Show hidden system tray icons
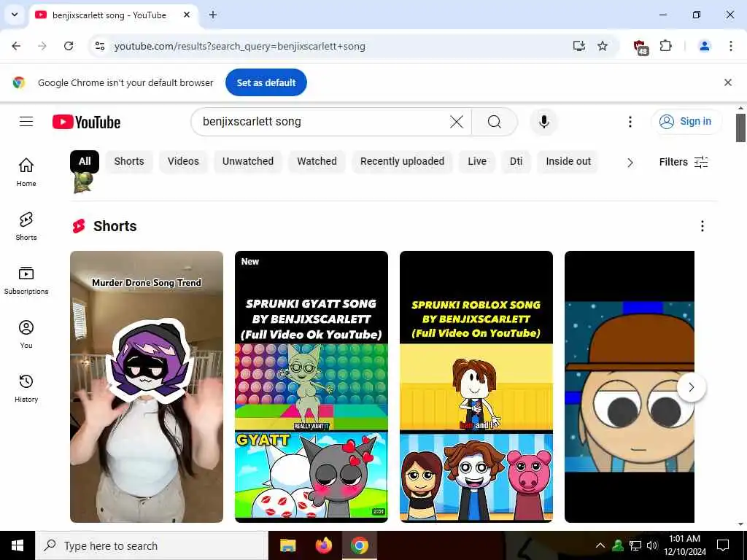This screenshot has height=560, width=747. pyautogui.click(x=600, y=545)
